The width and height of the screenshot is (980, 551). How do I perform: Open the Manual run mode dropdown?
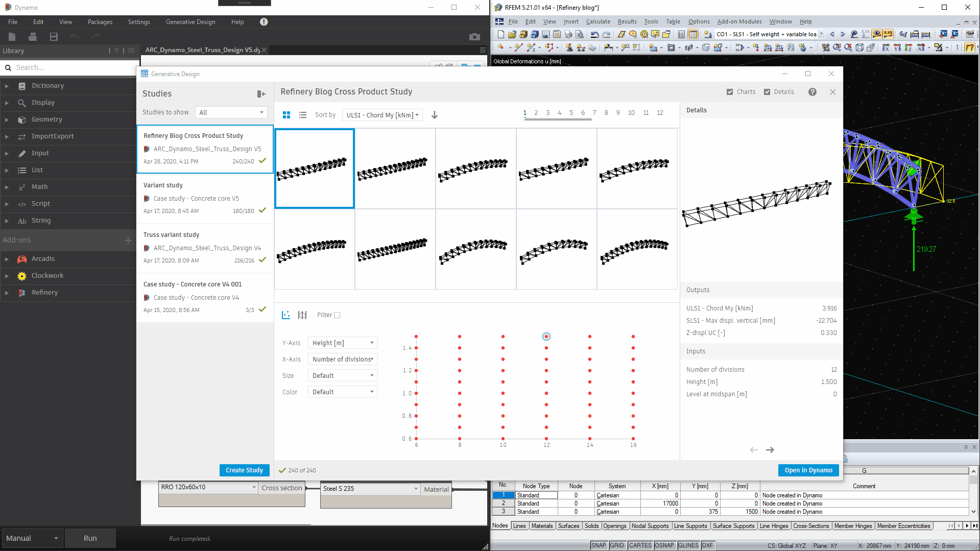pyautogui.click(x=32, y=538)
